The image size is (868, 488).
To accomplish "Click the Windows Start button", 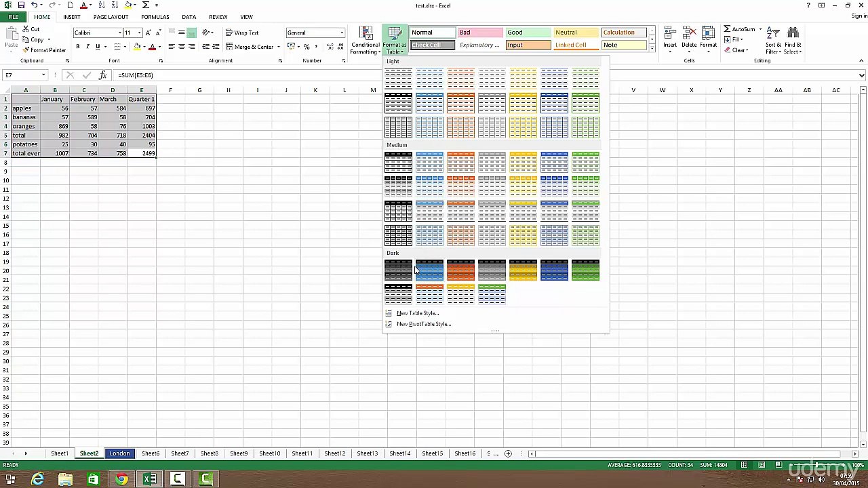I will pyautogui.click(x=10, y=480).
